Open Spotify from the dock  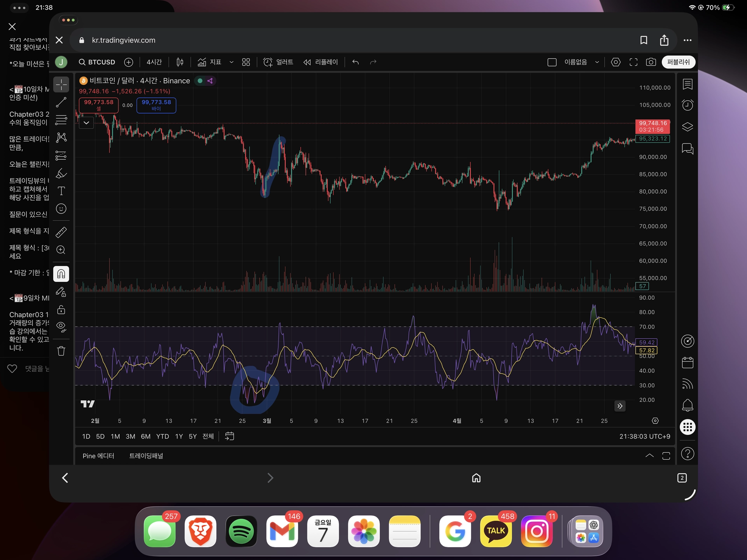pyautogui.click(x=241, y=531)
